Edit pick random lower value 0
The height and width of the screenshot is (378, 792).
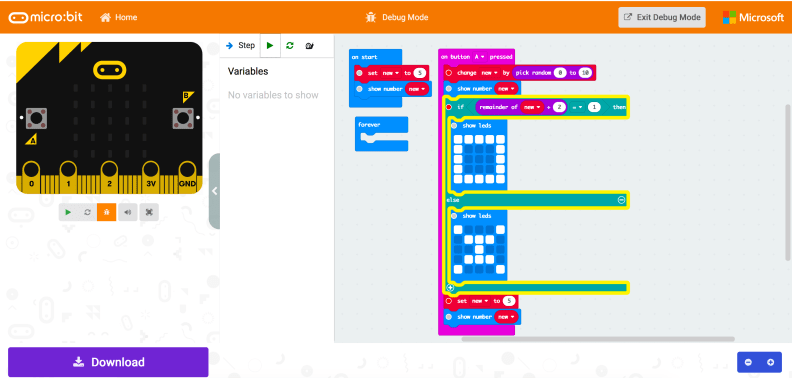coord(560,73)
